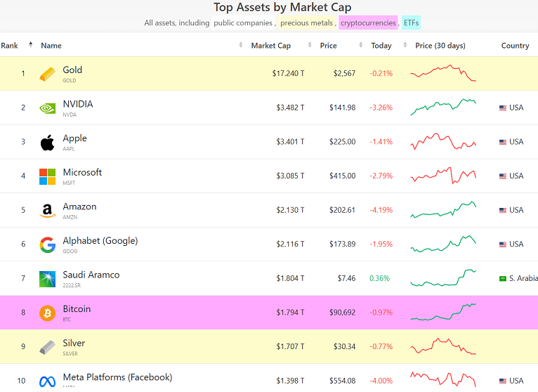The image size is (538, 392).
Task: Click the 2222.SR ticker symbol
Action: pos(72,285)
